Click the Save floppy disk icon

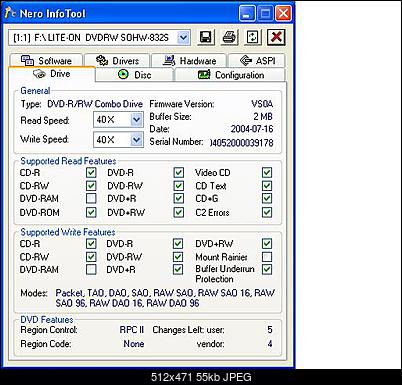(x=206, y=37)
